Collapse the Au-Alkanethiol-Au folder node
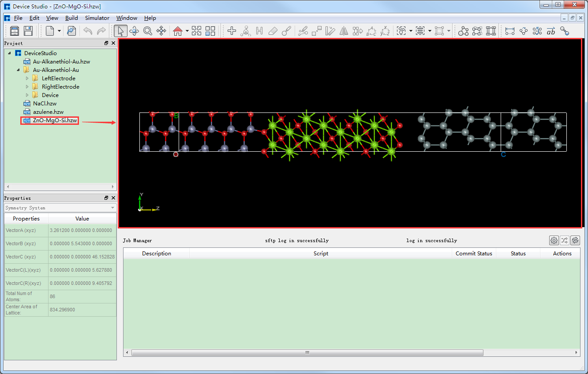 pos(19,70)
